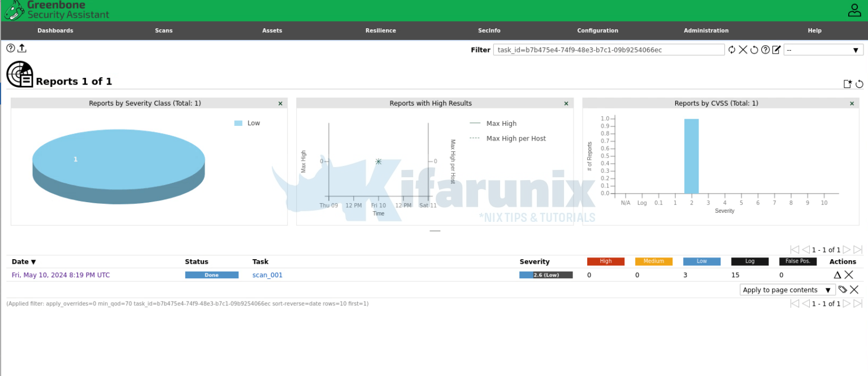Select the delta icon for the scan_001 report
Screen dimensions: 868x376
click(x=838, y=275)
